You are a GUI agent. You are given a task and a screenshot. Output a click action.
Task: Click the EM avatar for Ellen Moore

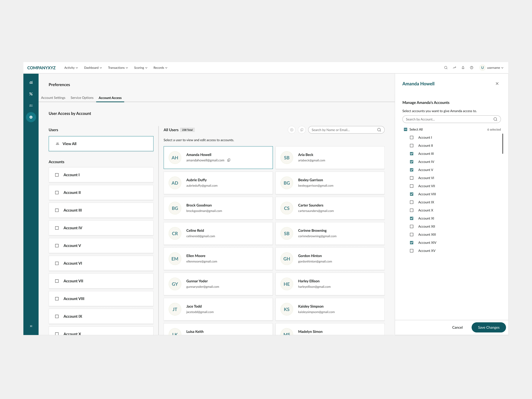tap(175, 259)
